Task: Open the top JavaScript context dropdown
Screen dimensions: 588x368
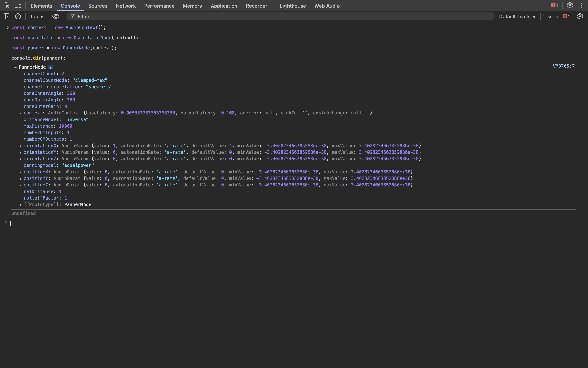Action: point(37,16)
